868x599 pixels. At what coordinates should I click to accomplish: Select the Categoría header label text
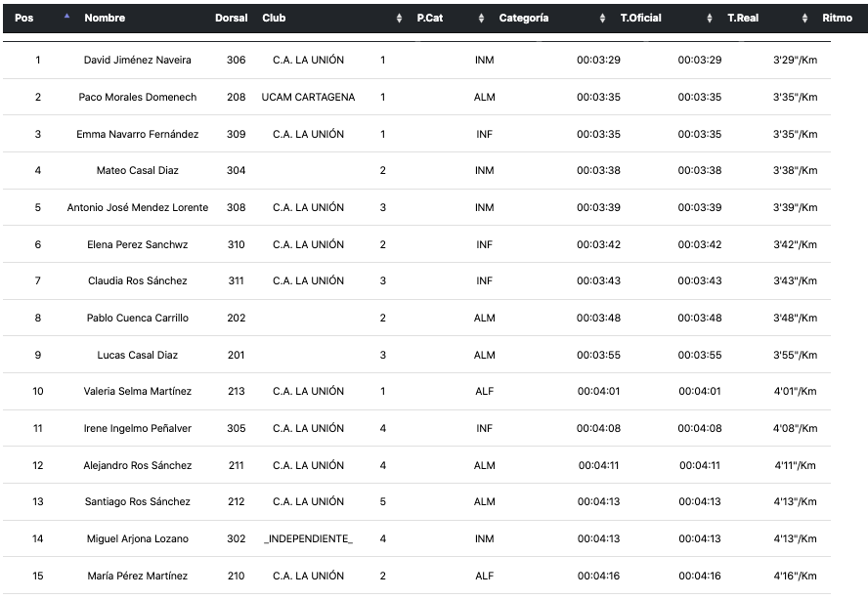point(523,19)
